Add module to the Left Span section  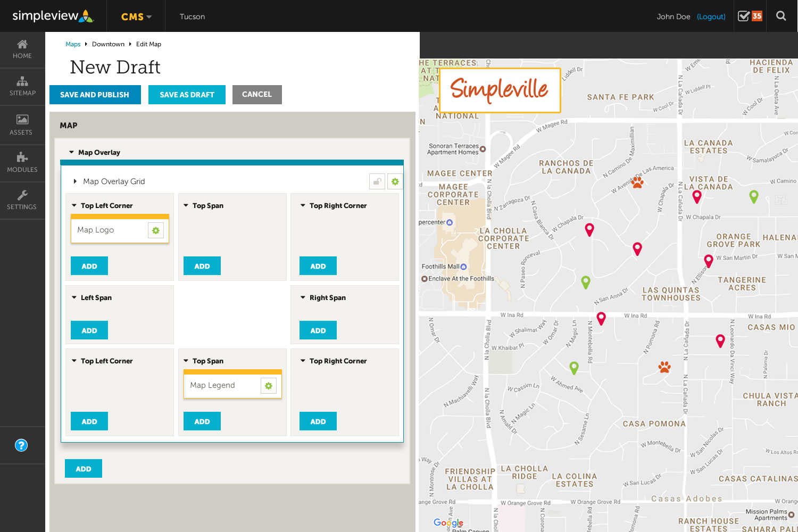[x=89, y=330]
